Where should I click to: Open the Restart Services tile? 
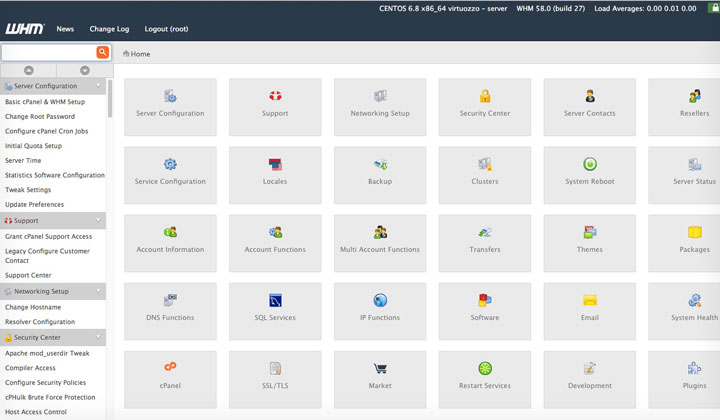[x=485, y=380]
